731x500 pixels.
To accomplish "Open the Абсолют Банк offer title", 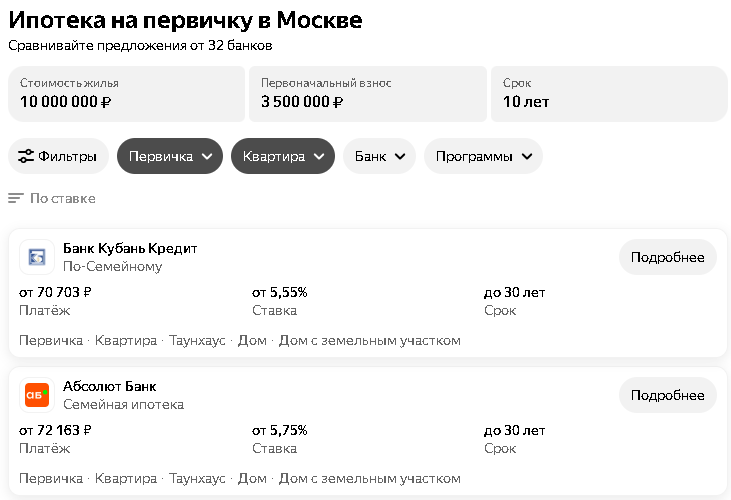I will tap(110, 386).
